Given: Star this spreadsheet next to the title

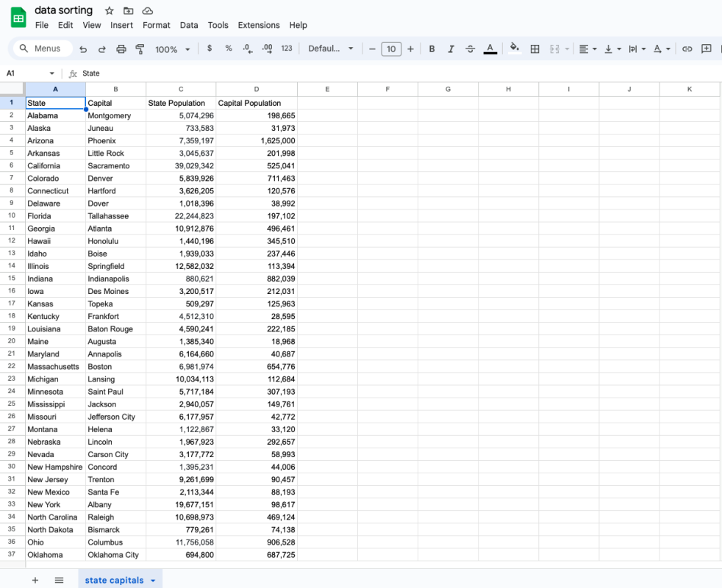Looking at the screenshot, I should pyautogui.click(x=110, y=10).
